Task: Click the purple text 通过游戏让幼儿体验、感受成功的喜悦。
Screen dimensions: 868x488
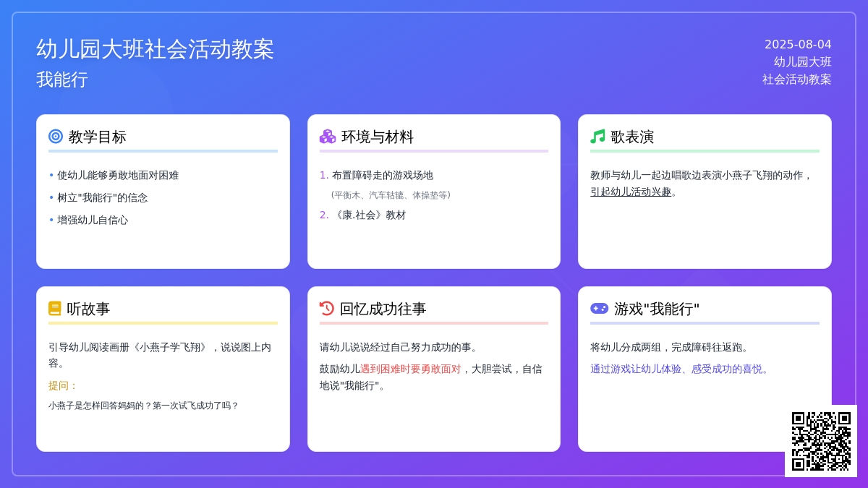Action: tap(680, 369)
